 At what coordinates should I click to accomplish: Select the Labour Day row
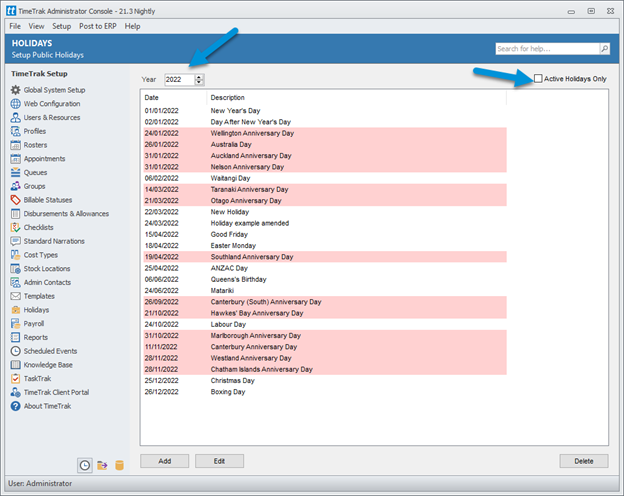(x=324, y=324)
